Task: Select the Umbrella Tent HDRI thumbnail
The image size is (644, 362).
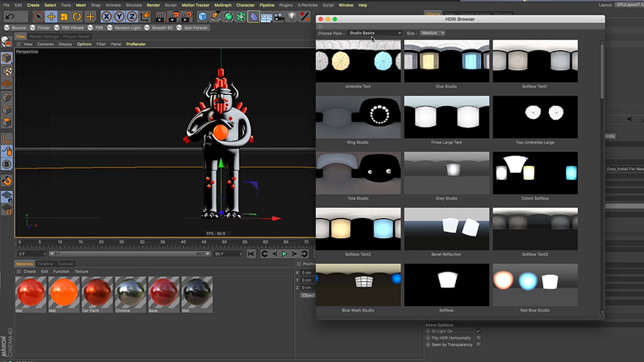Action: tap(358, 61)
